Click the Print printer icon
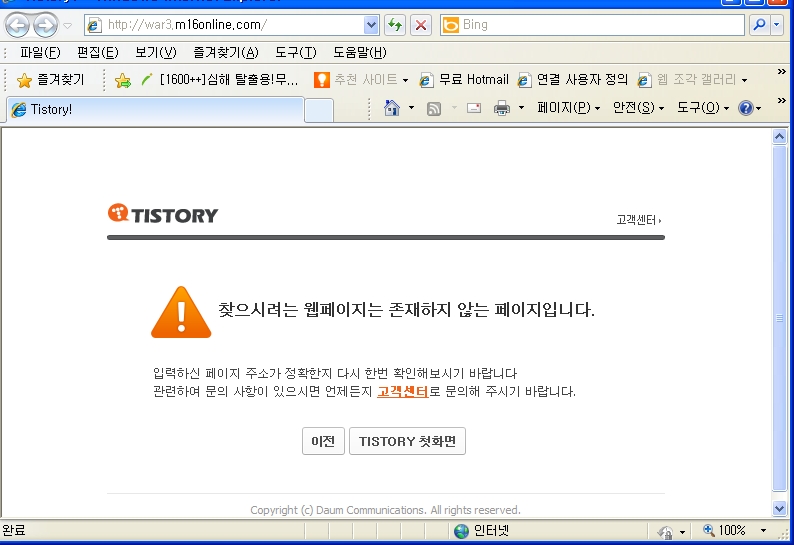 coord(502,108)
